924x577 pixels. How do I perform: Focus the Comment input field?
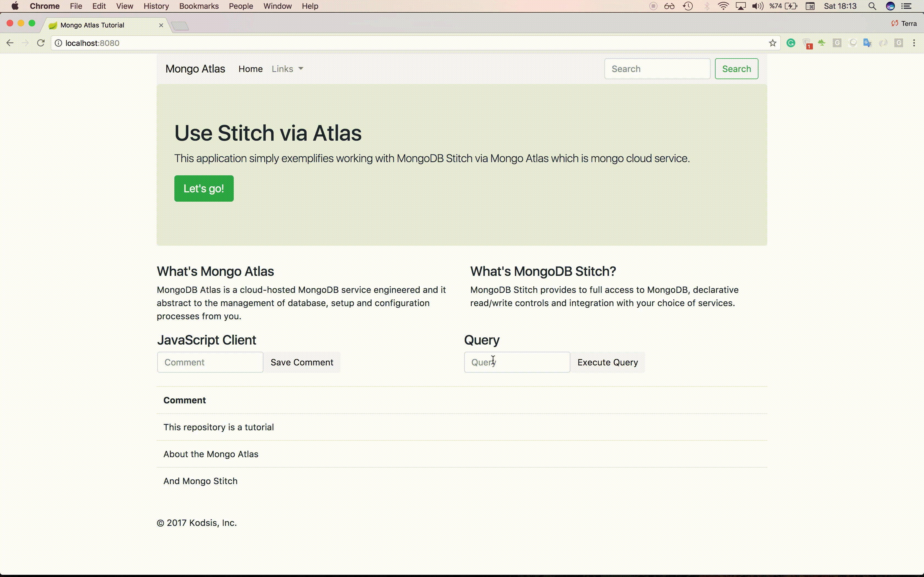pyautogui.click(x=210, y=362)
